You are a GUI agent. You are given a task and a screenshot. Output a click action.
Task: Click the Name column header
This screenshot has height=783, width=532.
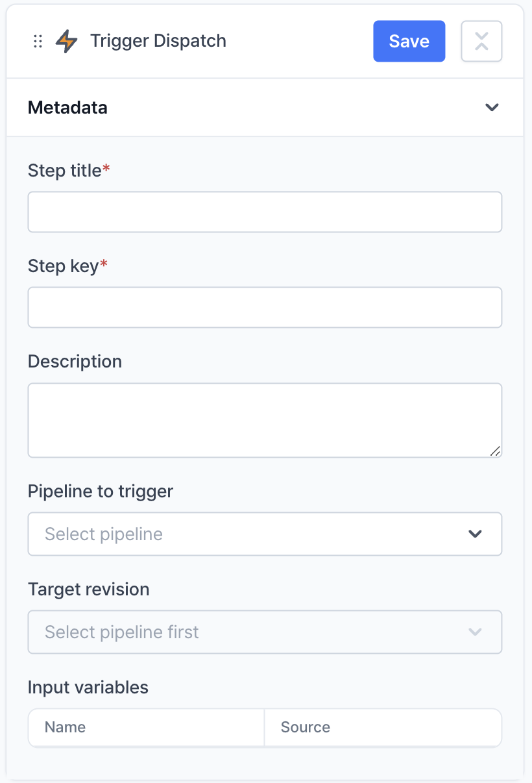point(65,727)
